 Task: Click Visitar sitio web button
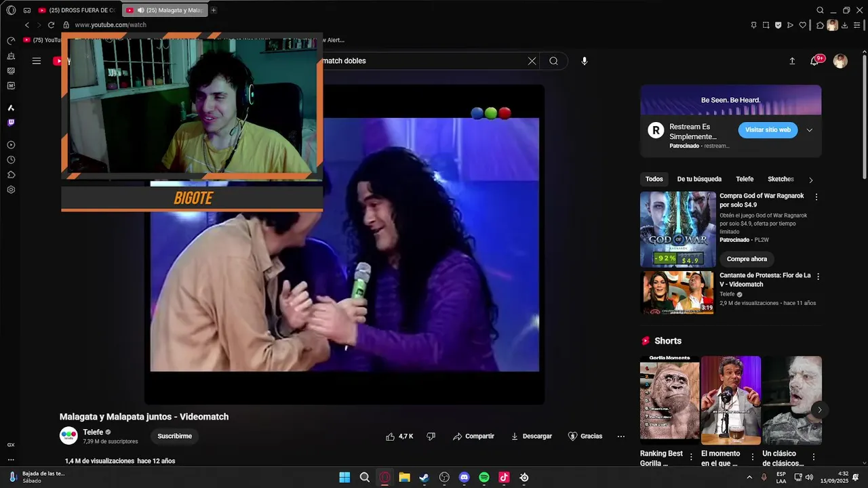(768, 130)
